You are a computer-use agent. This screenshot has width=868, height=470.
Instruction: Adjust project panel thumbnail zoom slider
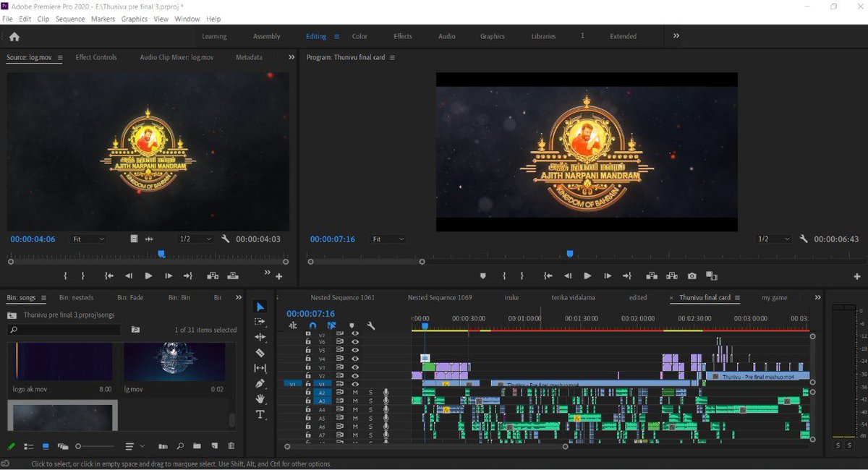pyautogui.click(x=96, y=446)
